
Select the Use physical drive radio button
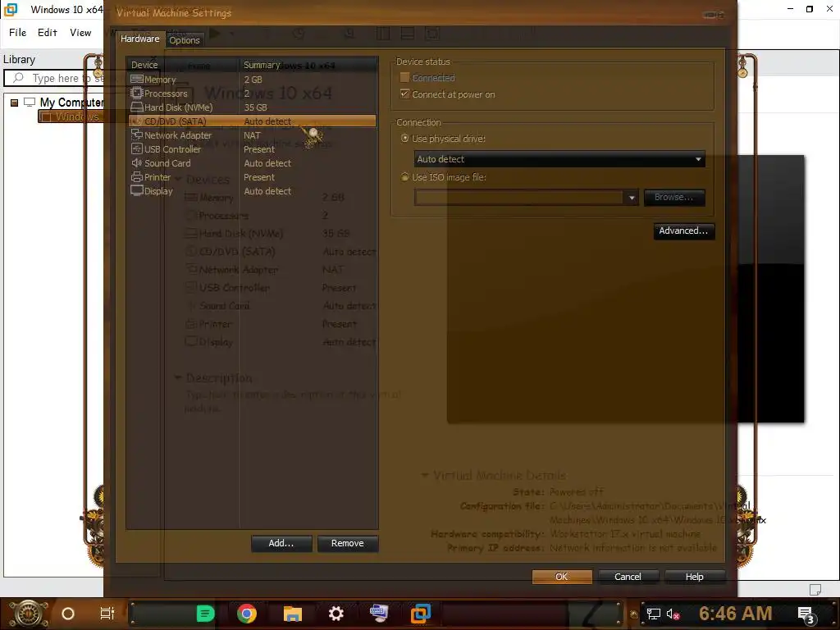pos(405,138)
